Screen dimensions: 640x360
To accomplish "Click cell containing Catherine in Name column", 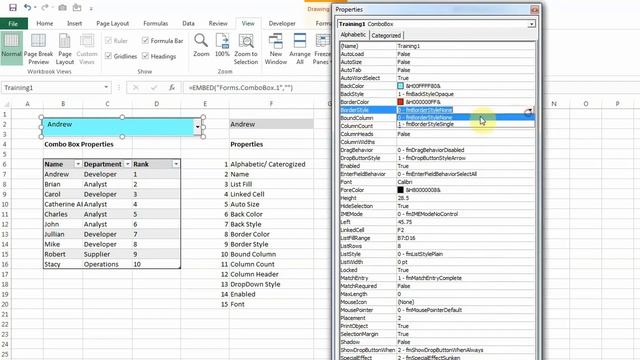I will [x=63, y=204].
